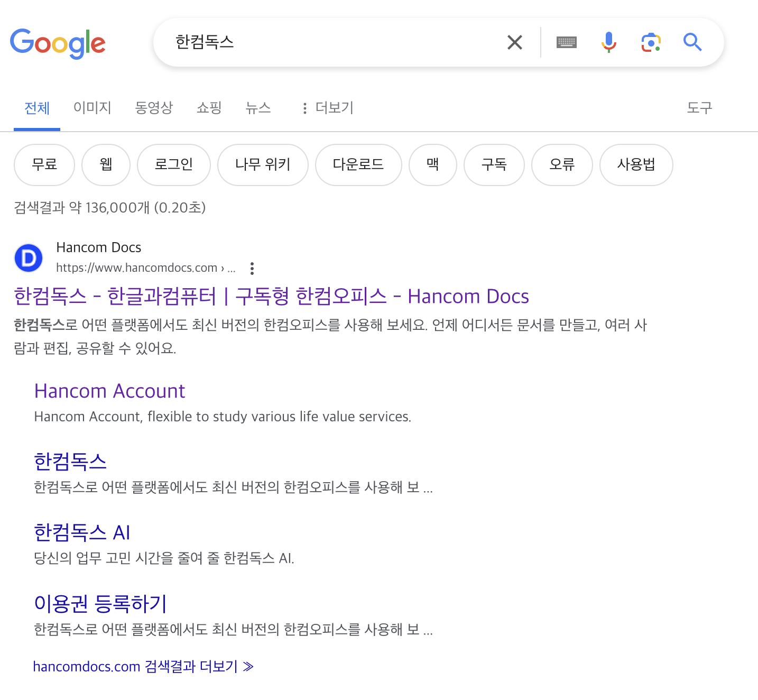Open three-dot menu next to hancomdocs URL

(x=252, y=269)
